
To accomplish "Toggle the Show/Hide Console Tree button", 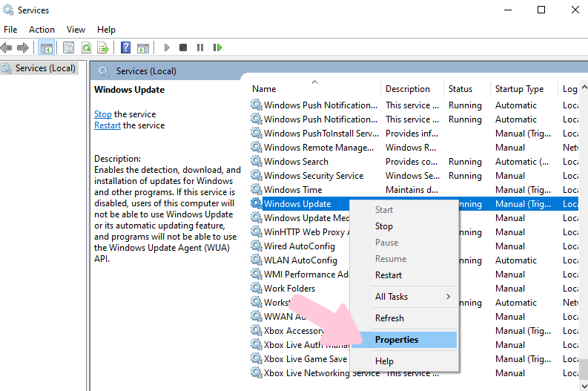I will pos(46,47).
